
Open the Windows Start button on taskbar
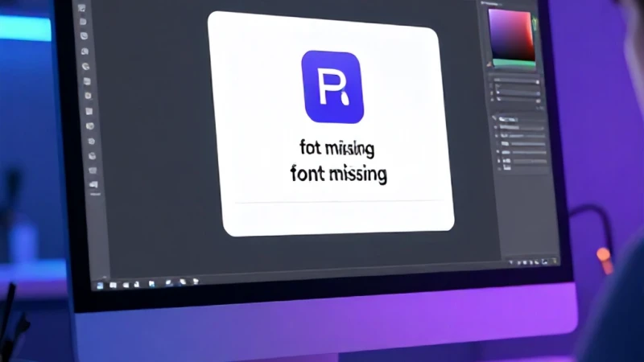pyautogui.click(x=100, y=286)
